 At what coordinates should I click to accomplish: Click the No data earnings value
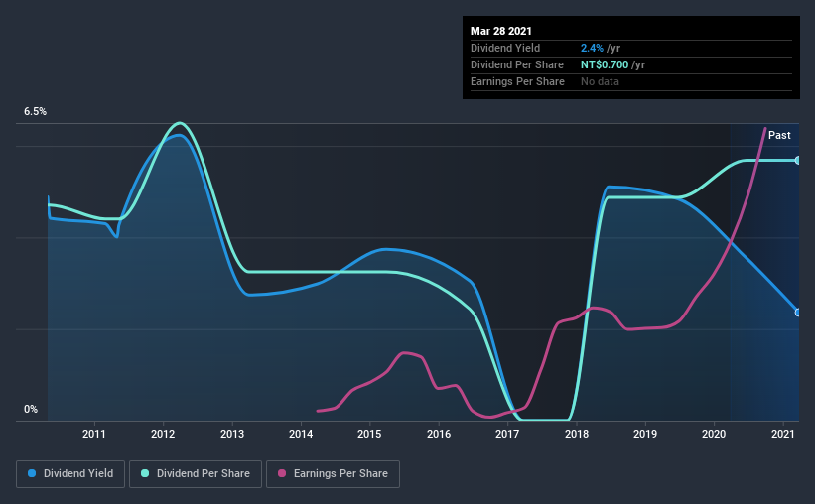[600, 81]
